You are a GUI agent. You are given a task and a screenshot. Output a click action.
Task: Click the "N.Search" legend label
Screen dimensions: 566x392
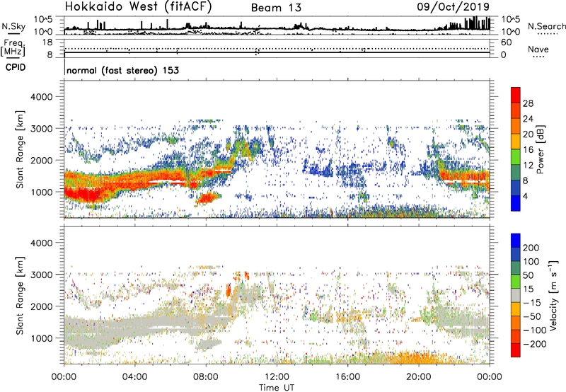(546, 26)
